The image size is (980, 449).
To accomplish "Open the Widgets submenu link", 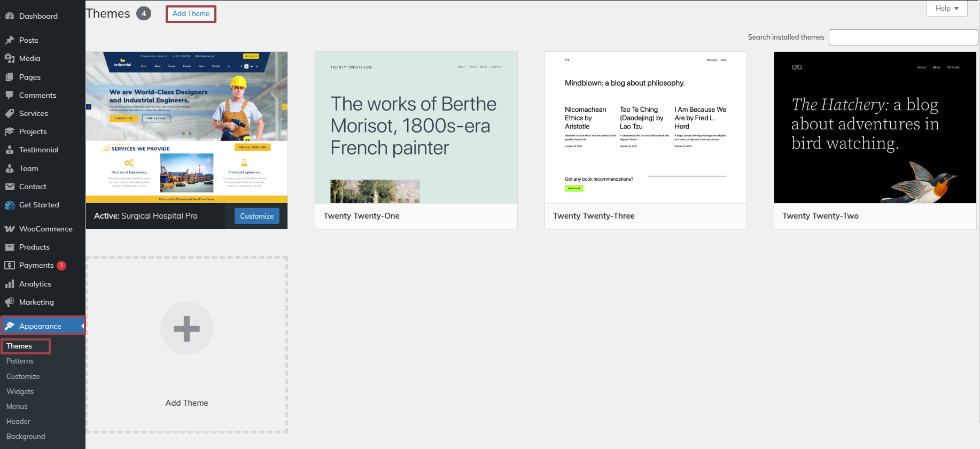I will [x=20, y=391].
